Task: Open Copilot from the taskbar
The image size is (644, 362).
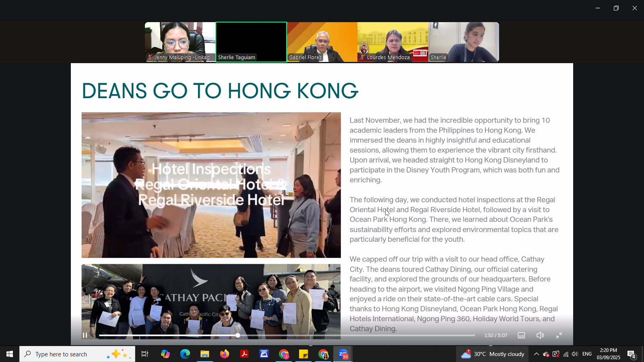Action: click(x=165, y=354)
